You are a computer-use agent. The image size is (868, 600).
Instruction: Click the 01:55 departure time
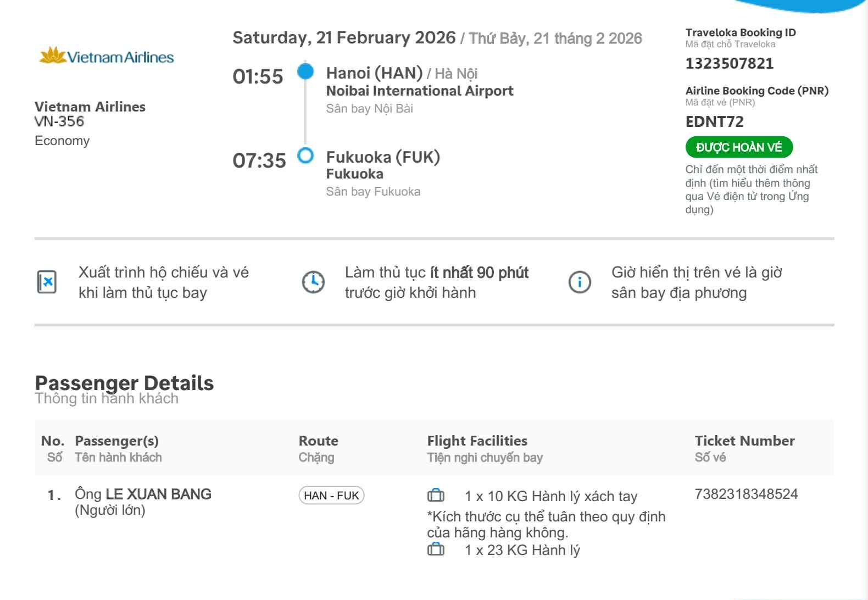tap(258, 76)
